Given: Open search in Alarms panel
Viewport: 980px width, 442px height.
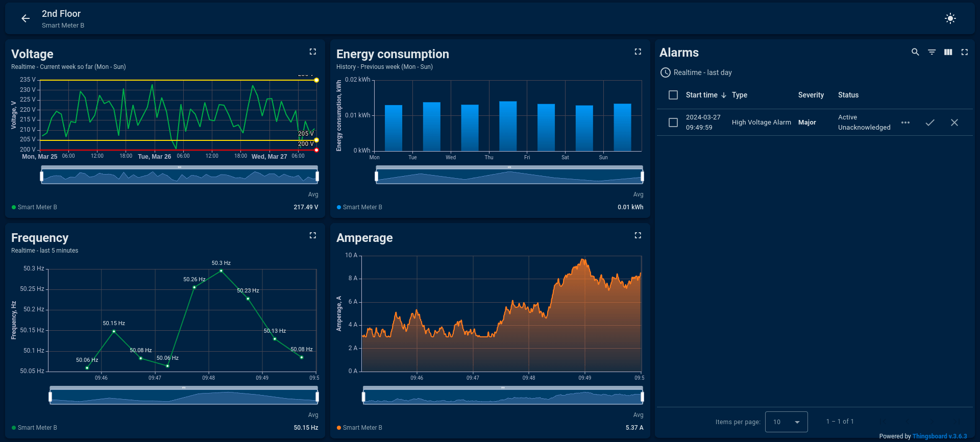Looking at the screenshot, I should coord(915,52).
